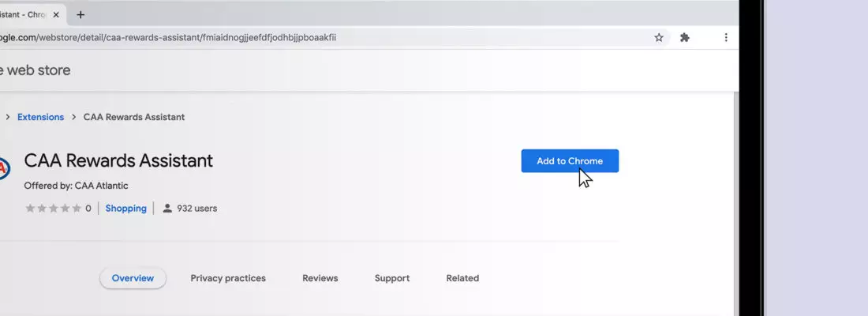Bookmark this page with the star icon

659,38
